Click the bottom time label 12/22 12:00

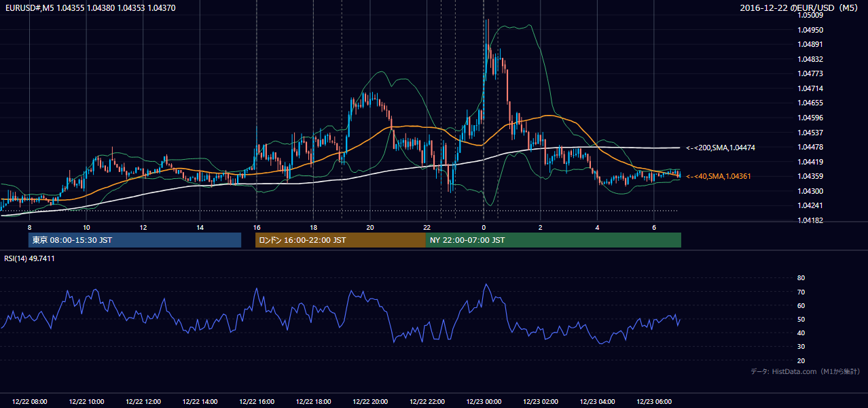pyautogui.click(x=143, y=402)
